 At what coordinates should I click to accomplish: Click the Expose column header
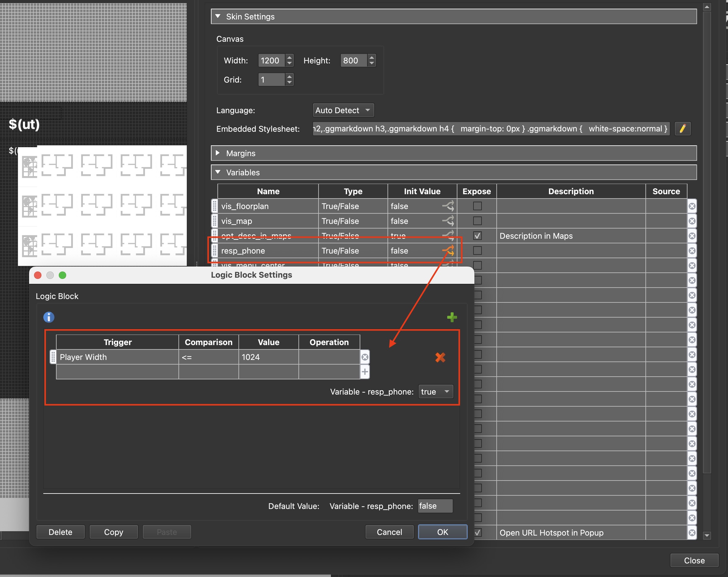(x=477, y=191)
